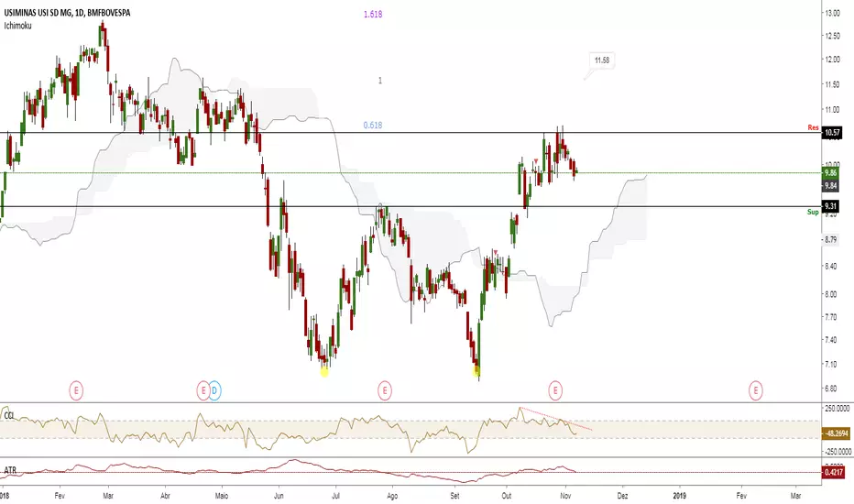Click the 9.31 support price tag
Viewport: 854px width, 504px height.
pos(830,206)
